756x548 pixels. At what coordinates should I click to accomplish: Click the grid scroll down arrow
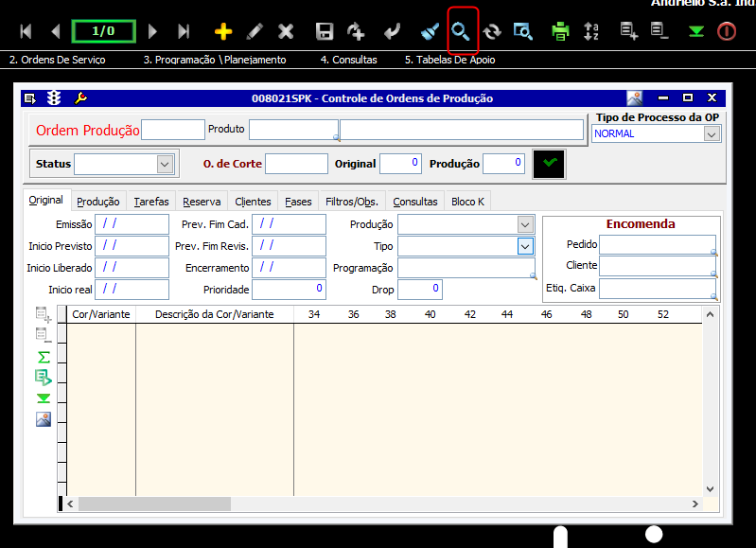point(711,488)
